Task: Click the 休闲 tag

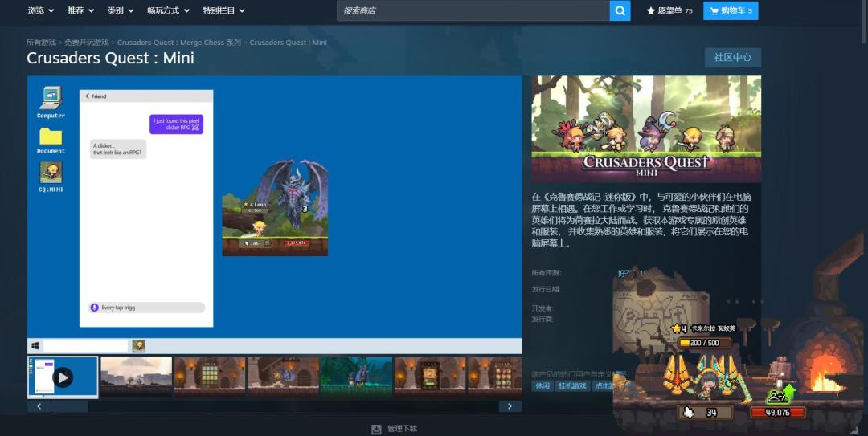Action: click(x=542, y=385)
